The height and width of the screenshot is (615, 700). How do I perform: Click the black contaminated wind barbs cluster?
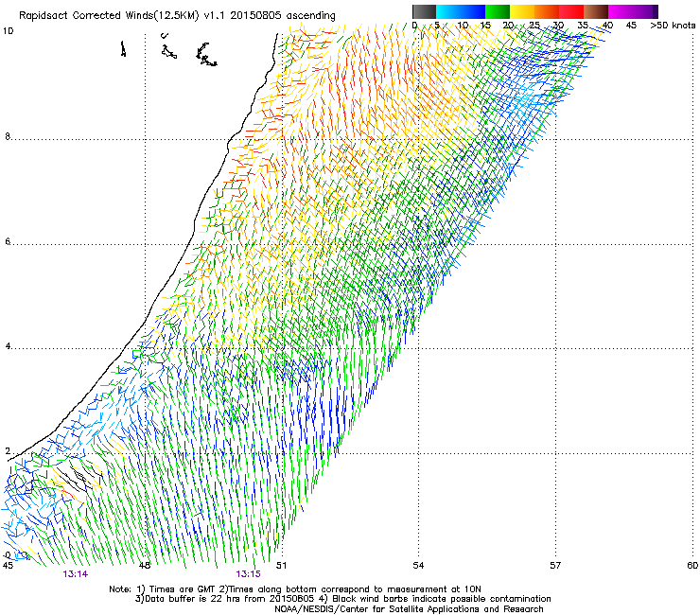80,478
